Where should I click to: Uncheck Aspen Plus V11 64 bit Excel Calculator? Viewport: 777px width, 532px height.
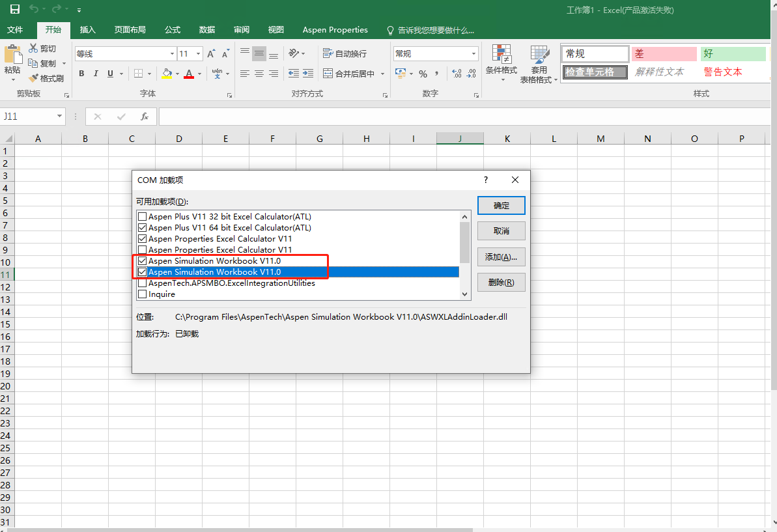[142, 227]
